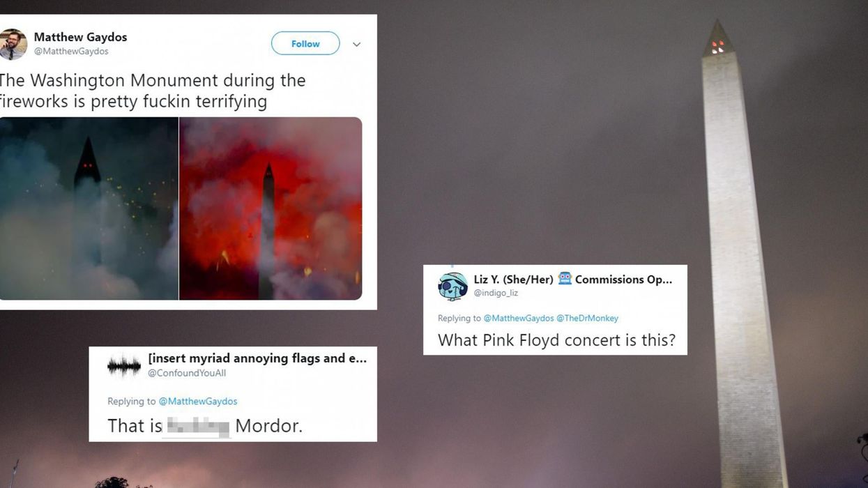This screenshot has width=868, height=488.
Task: Click the robot emoji in Liz Y.'s name
Action: click(564, 279)
